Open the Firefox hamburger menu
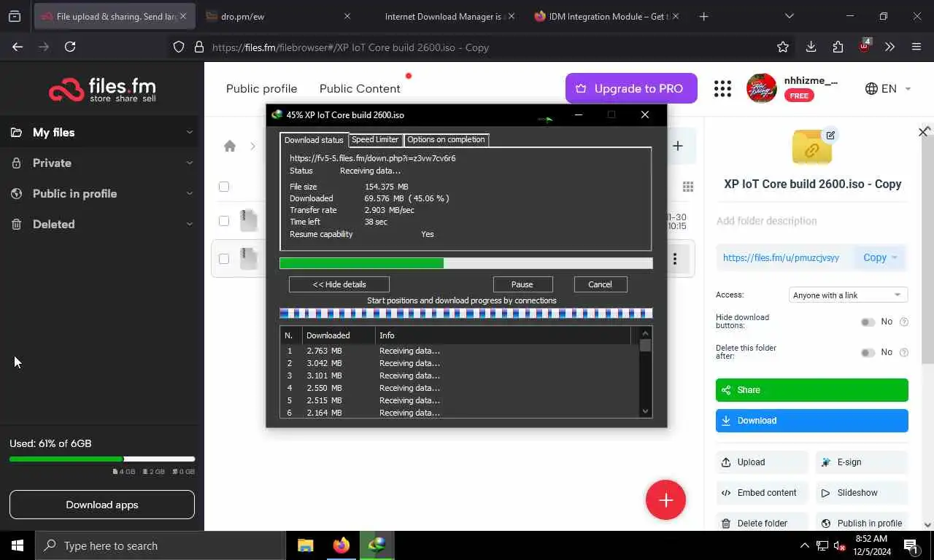This screenshot has height=560, width=934. pyautogui.click(x=916, y=47)
